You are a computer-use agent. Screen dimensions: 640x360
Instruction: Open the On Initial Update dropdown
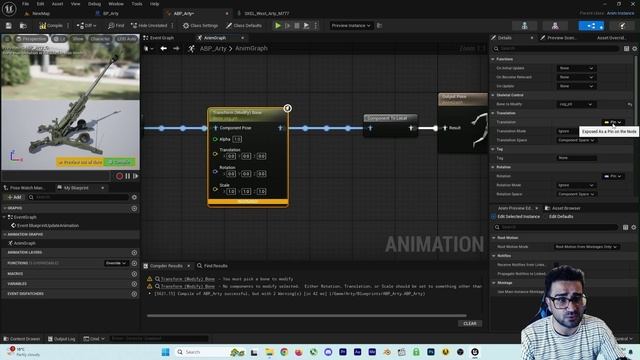point(576,68)
